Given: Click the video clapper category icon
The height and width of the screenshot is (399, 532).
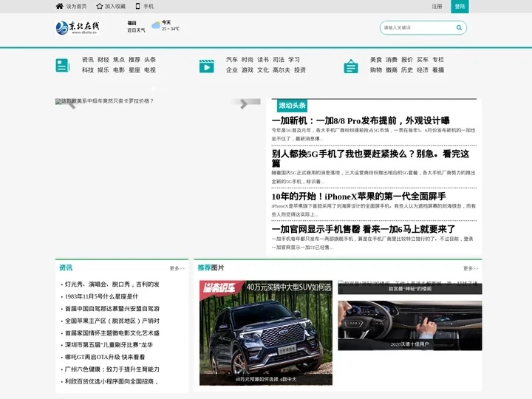Looking at the screenshot, I should click(207, 66).
